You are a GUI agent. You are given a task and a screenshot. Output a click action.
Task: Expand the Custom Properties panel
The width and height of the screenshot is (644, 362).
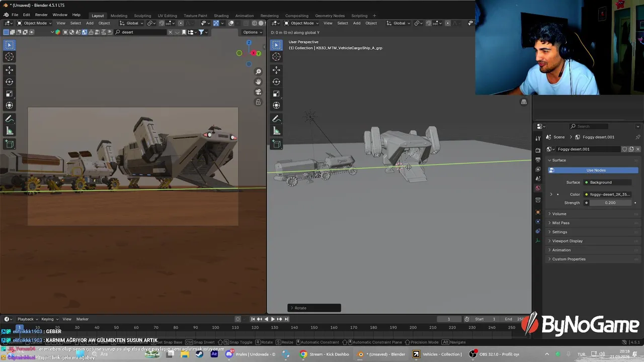[x=569, y=259]
